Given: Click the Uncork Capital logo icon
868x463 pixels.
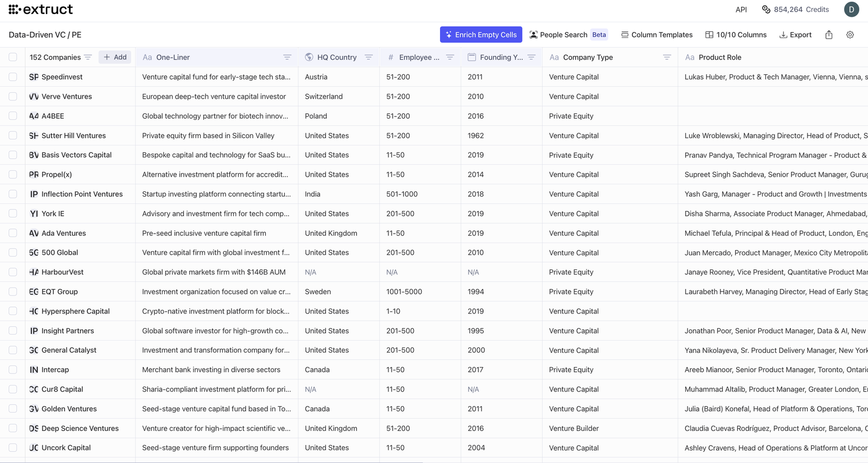Looking at the screenshot, I should pos(34,448).
